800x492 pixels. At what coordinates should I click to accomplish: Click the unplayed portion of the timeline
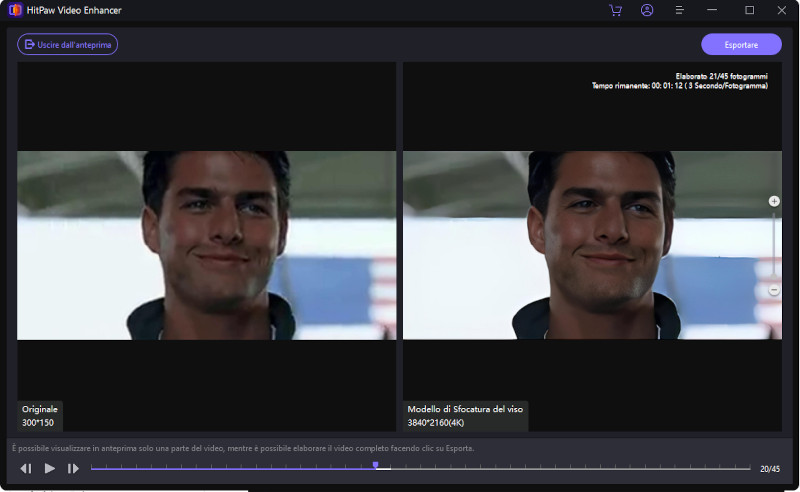[560, 468]
